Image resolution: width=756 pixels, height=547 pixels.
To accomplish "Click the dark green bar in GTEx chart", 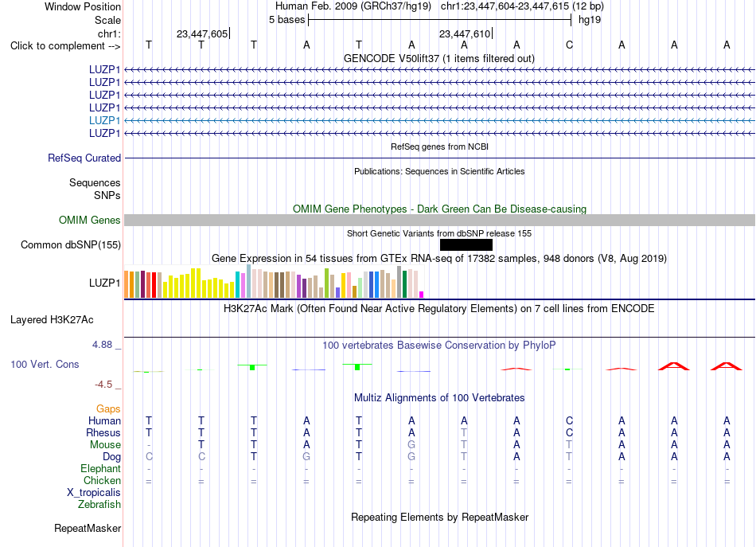I will (x=404, y=284).
